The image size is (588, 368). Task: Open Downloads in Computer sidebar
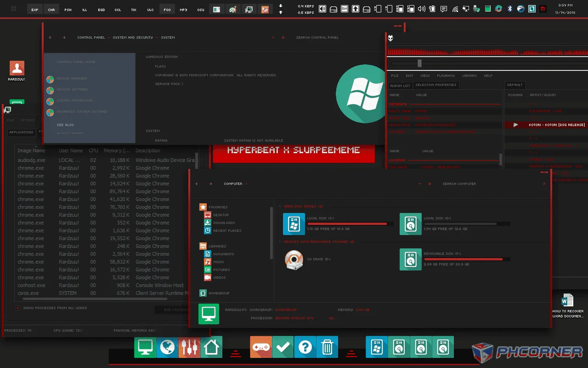[220, 223]
